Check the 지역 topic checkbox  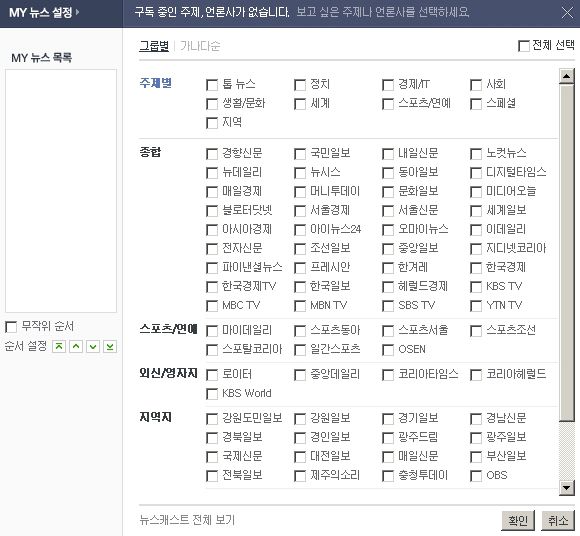point(212,123)
